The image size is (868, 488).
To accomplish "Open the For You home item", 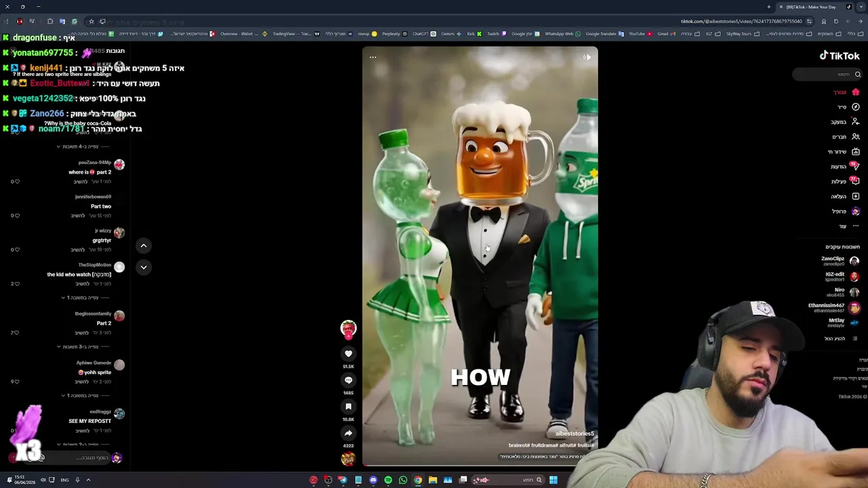I will pos(846,92).
